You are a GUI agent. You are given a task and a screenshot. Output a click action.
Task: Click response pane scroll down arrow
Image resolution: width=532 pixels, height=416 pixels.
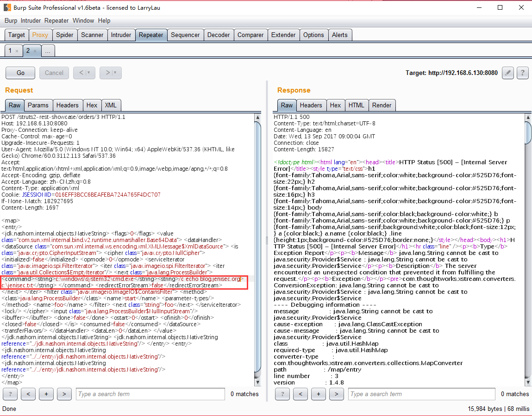[528, 382]
